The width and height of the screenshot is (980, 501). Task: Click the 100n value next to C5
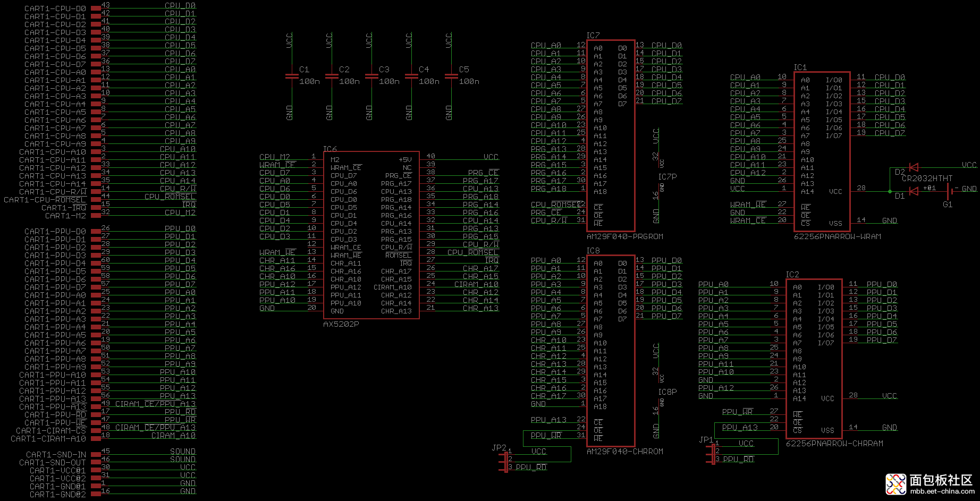pos(469,82)
